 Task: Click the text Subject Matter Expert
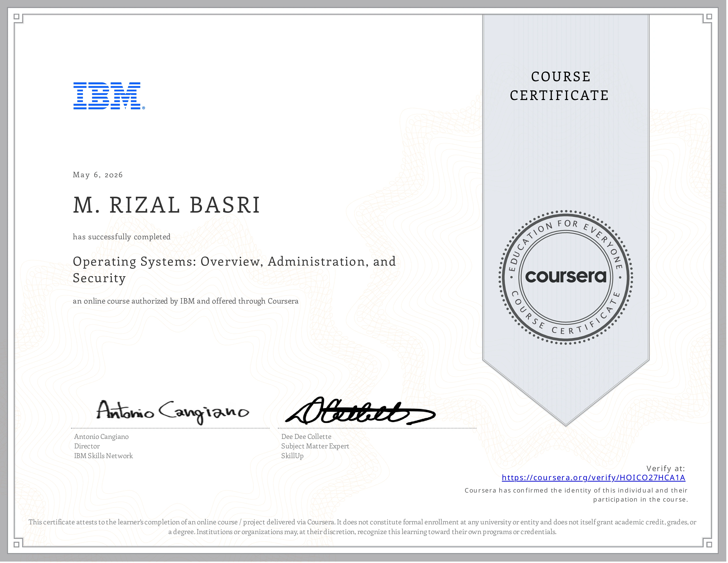point(315,446)
